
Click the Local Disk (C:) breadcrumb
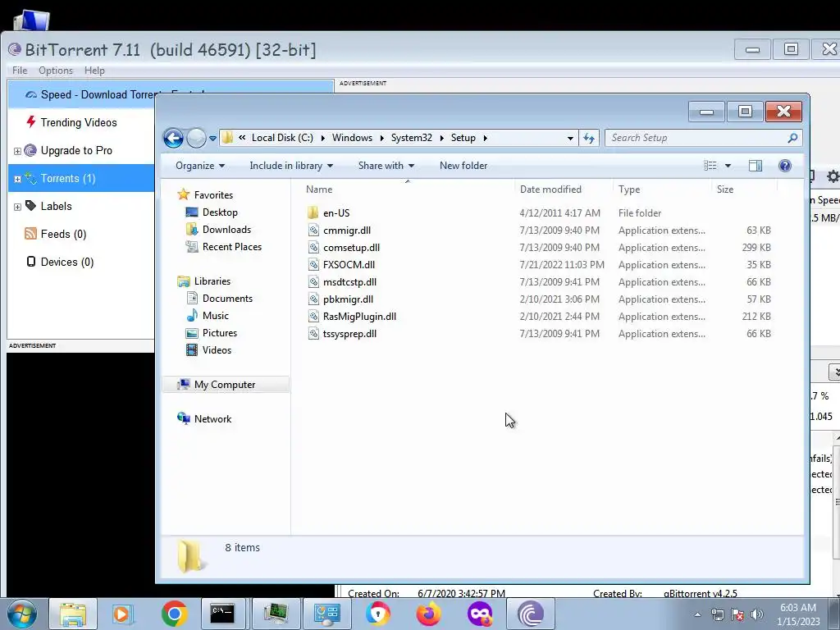(x=282, y=138)
